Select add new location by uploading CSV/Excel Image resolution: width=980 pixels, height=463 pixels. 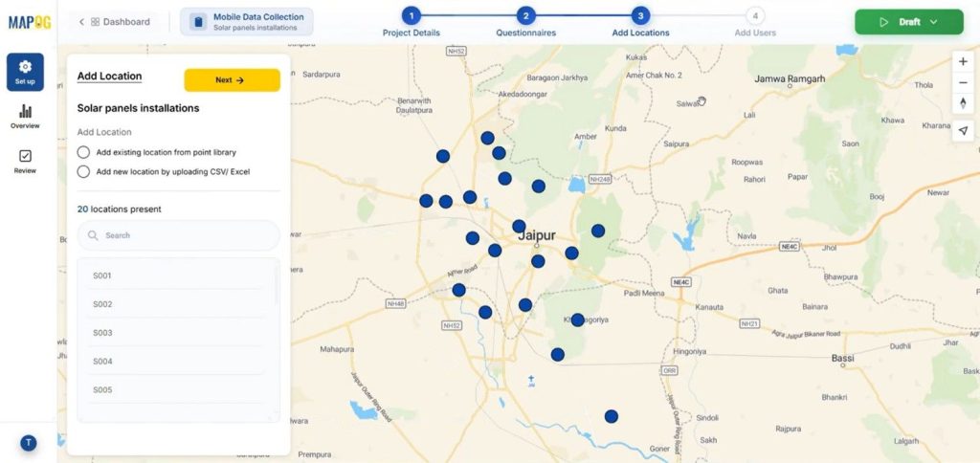point(83,172)
